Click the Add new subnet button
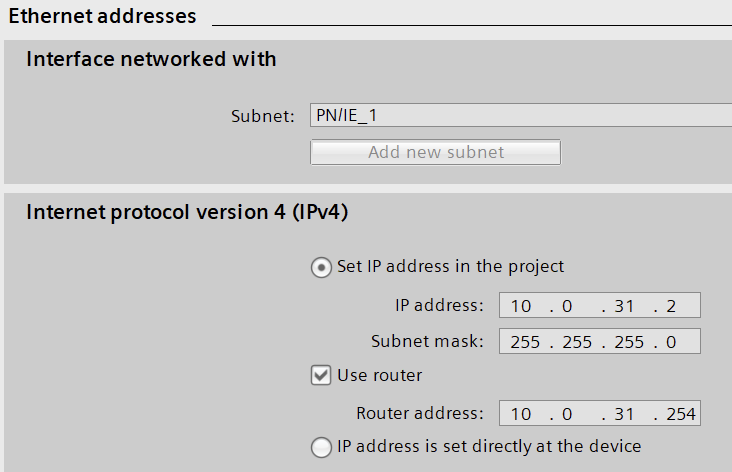 point(435,152)
